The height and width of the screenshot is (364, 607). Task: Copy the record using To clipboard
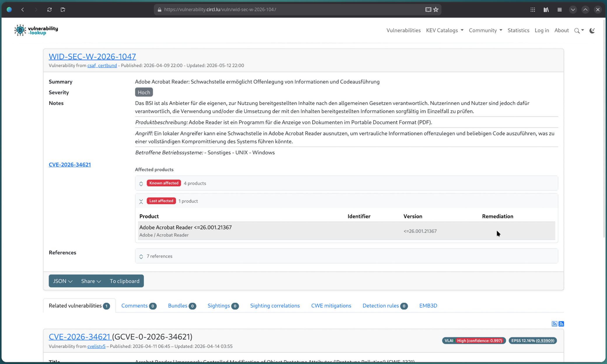125,281
